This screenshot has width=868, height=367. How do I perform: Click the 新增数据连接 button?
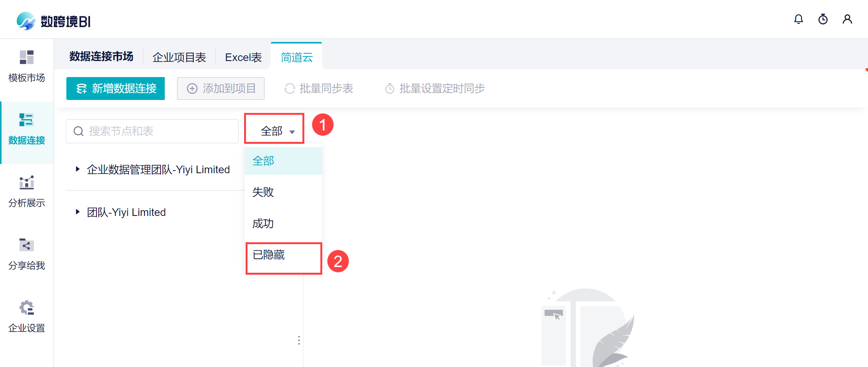tap(116, 89)
